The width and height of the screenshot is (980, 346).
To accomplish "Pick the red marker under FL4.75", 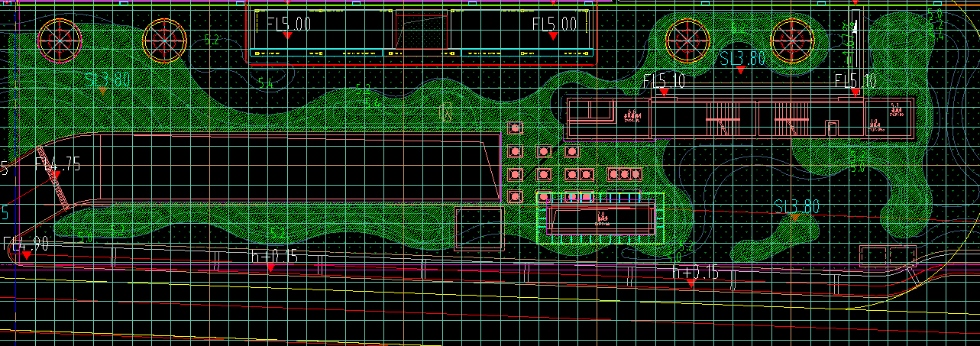I will click(x=56, y=176).
